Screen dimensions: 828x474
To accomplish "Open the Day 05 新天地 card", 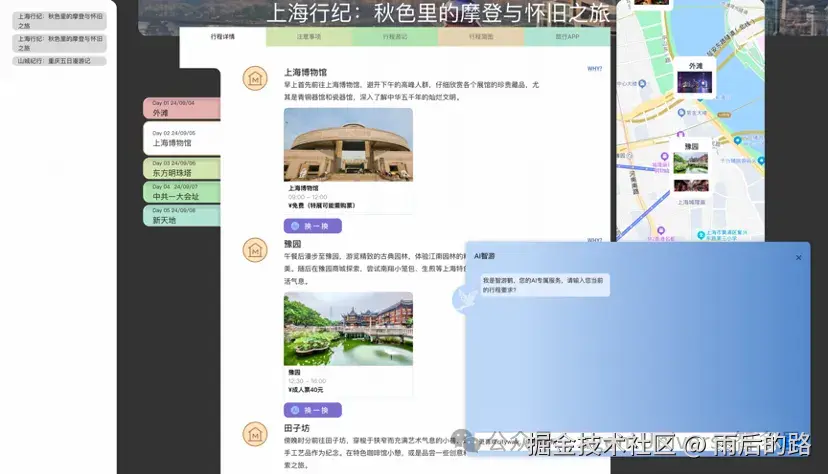I will tap(182, 215).
